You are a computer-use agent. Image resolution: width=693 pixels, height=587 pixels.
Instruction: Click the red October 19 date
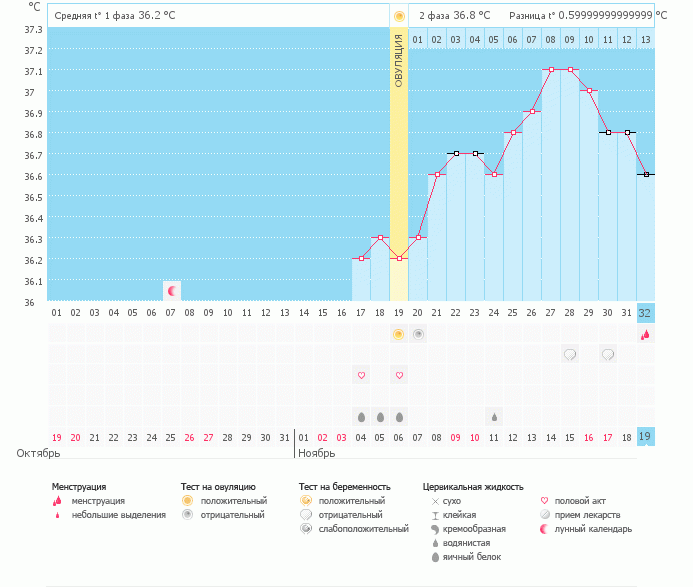point(57,438)
